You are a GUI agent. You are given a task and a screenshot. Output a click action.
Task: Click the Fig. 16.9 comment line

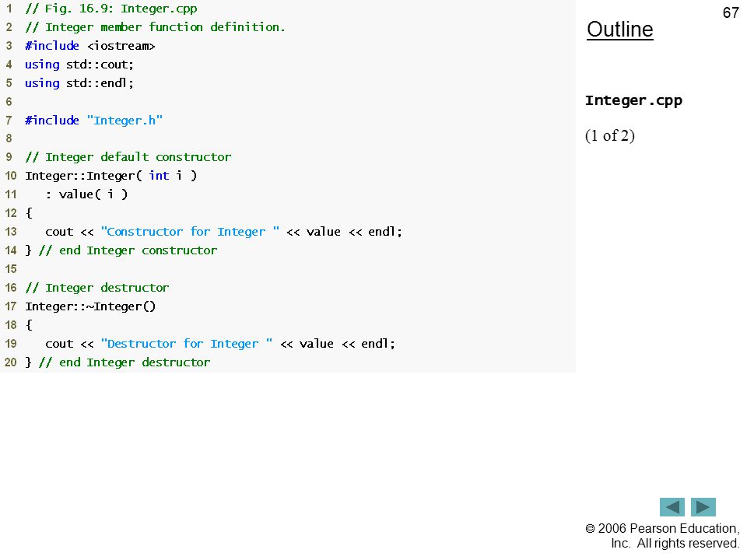[x=111, y=9]
